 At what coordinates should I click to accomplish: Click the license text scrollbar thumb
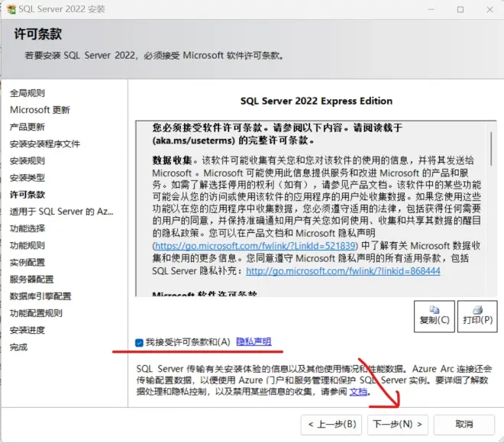coord(491,149)
